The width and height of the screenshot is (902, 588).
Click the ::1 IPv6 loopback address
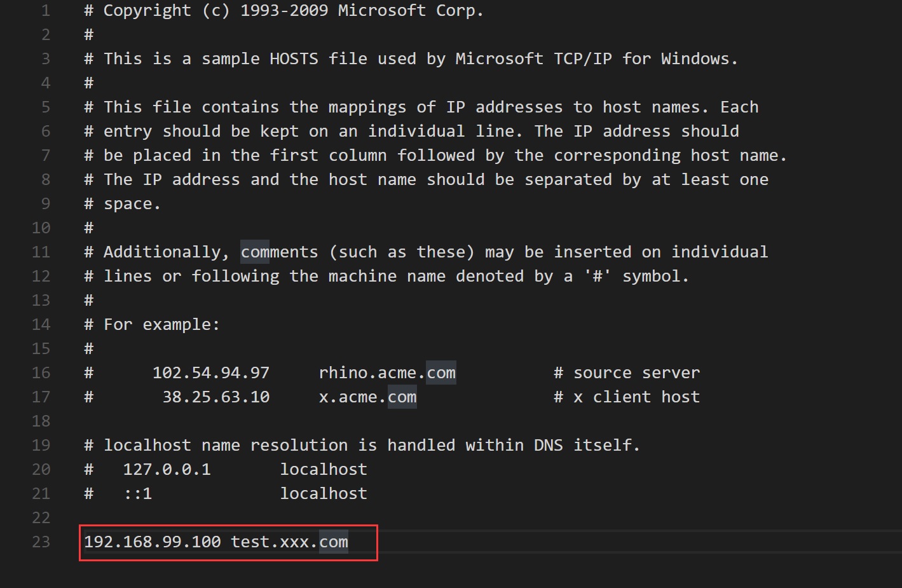tap(138, 494)
